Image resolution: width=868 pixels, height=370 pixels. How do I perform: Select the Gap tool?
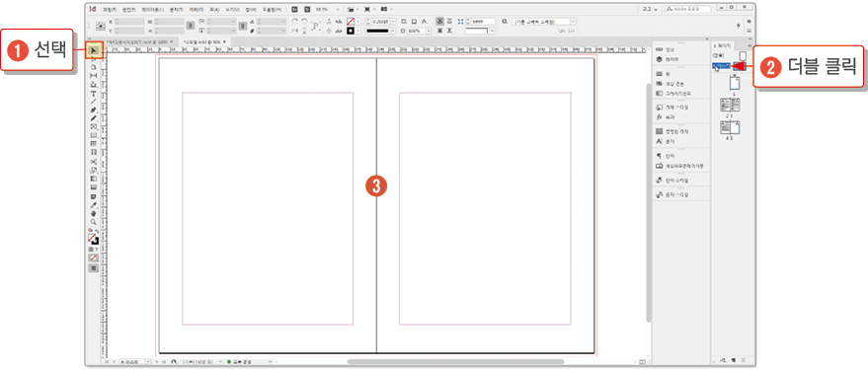coord(94,75)
